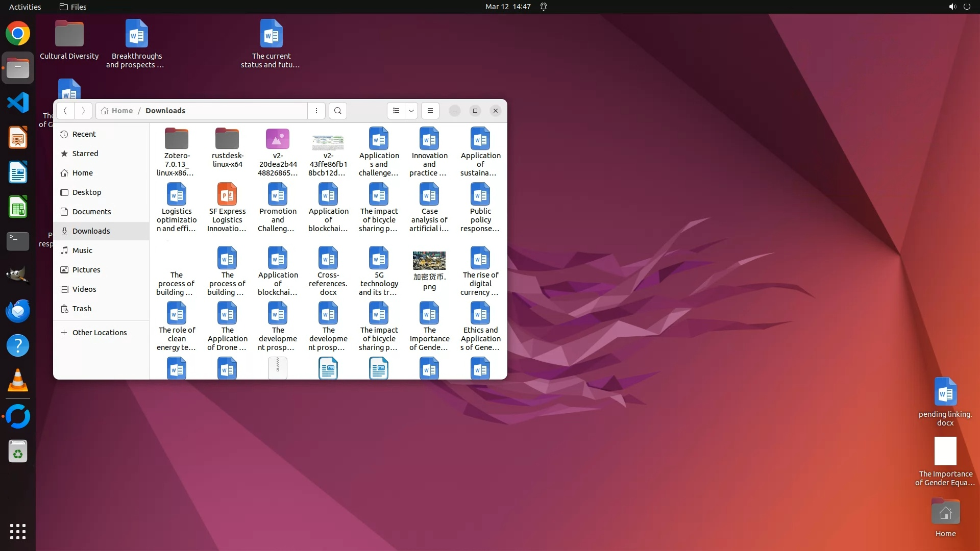Screen dimensions: 980x551
Task: Select the Starred sidebar entry
Action: click(85, 154)
